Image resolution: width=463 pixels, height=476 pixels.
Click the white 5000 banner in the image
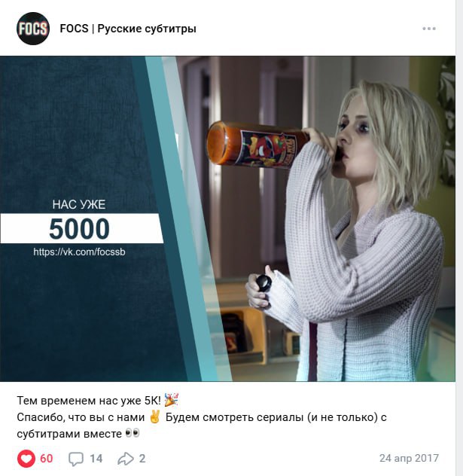[81, 228]
